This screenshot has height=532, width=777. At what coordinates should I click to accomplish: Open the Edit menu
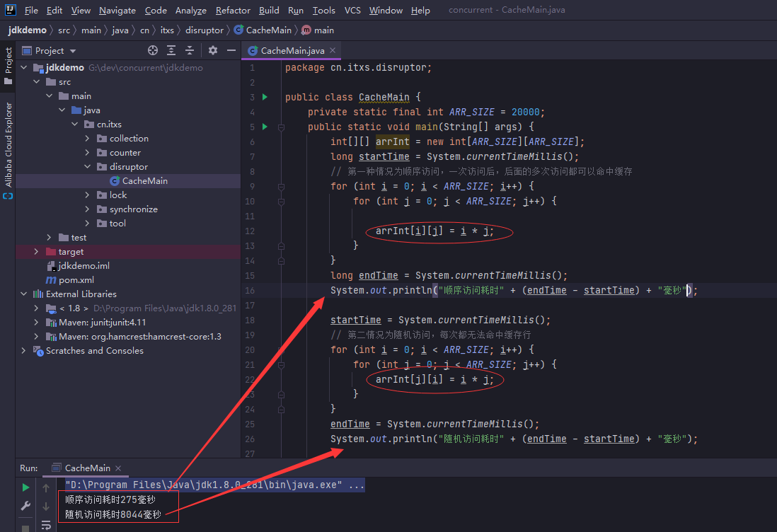pos(54,10)
